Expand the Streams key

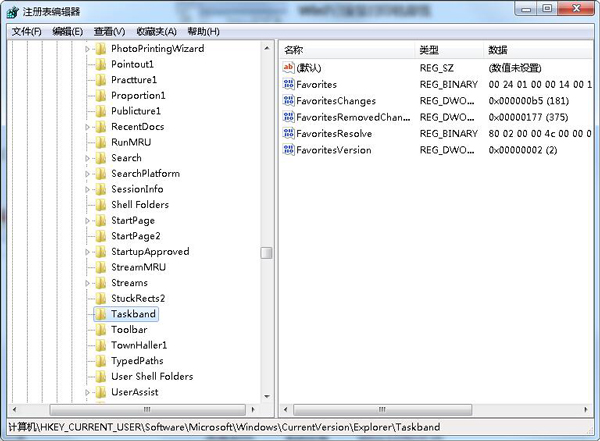tap(87, 283)
